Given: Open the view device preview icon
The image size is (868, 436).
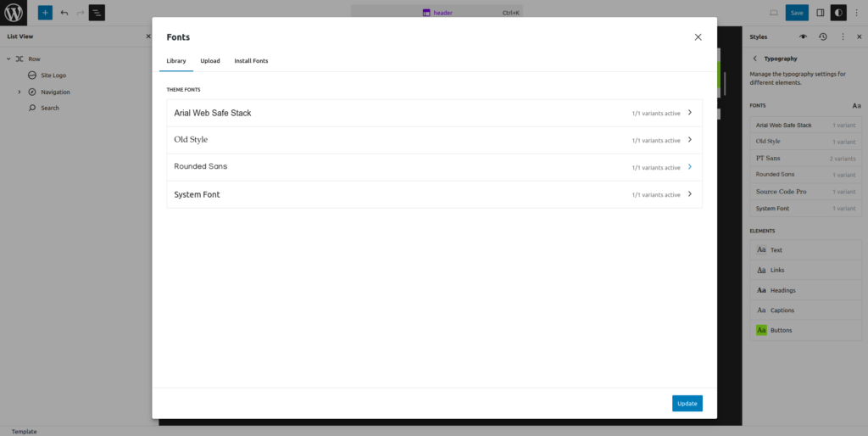Looking at the screenshot, I should point(774,13).
